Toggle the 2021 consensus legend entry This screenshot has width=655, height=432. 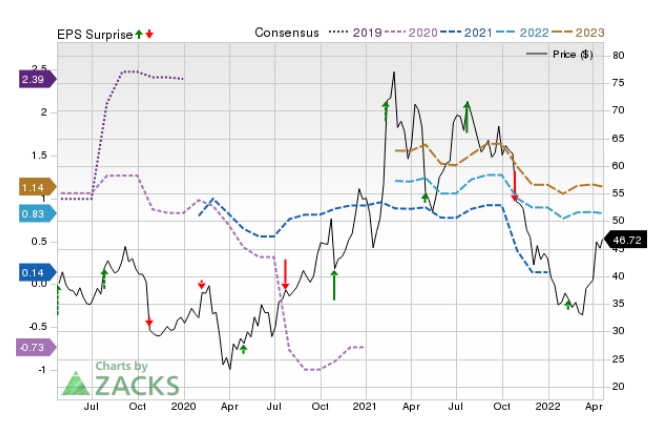click(466, 33)
